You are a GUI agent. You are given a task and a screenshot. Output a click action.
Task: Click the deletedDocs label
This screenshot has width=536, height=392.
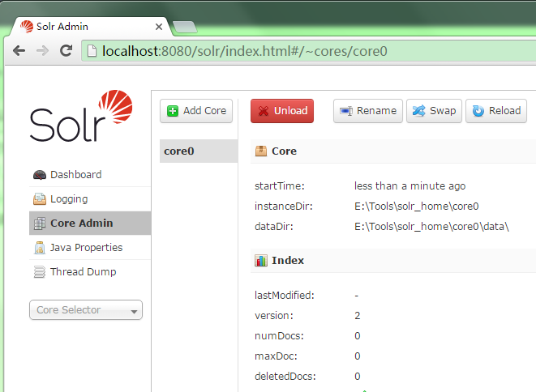[x=285, y=377]
